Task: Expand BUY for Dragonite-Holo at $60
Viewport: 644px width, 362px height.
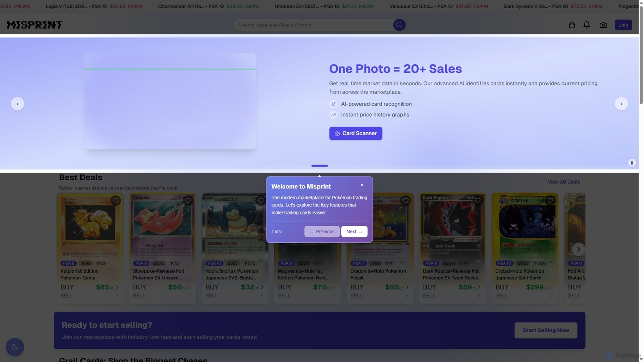Action: (379, 287)
